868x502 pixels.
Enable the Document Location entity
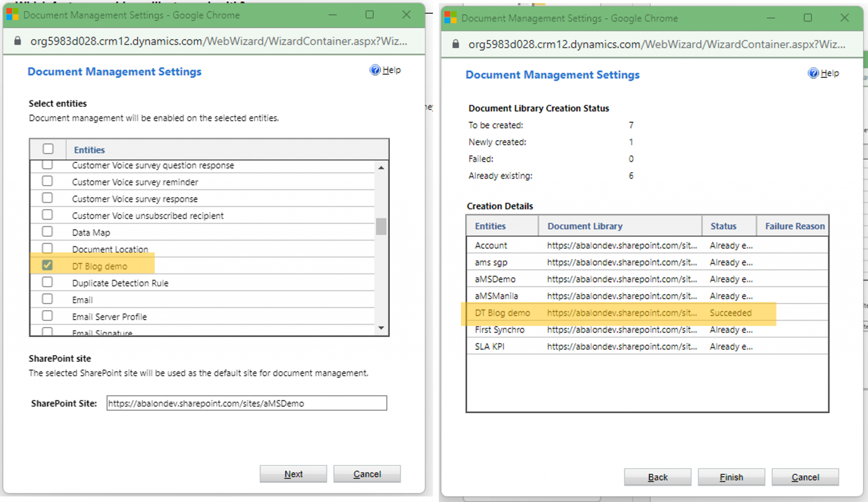click(47, 248)
